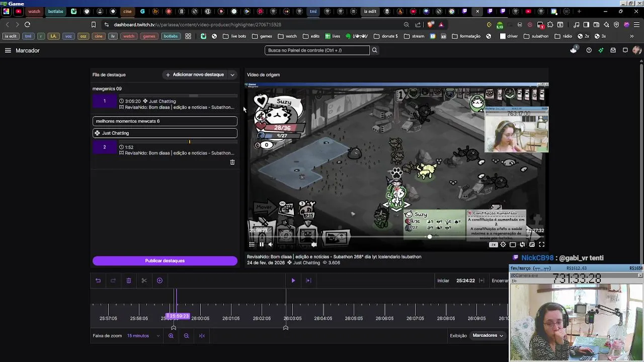
Task: Click bookmark marker below 25:59:23 playhead
Action: coord(174,328)
